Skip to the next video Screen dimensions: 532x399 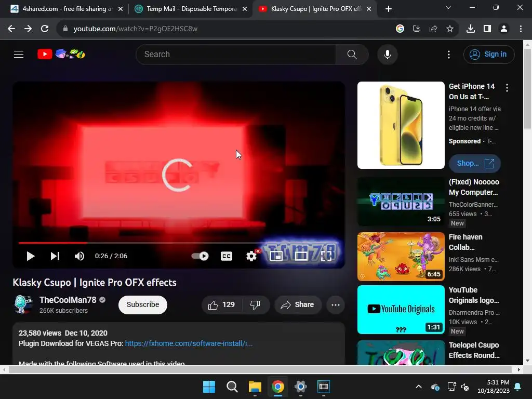pyautogui.click(x=55, y=256)
